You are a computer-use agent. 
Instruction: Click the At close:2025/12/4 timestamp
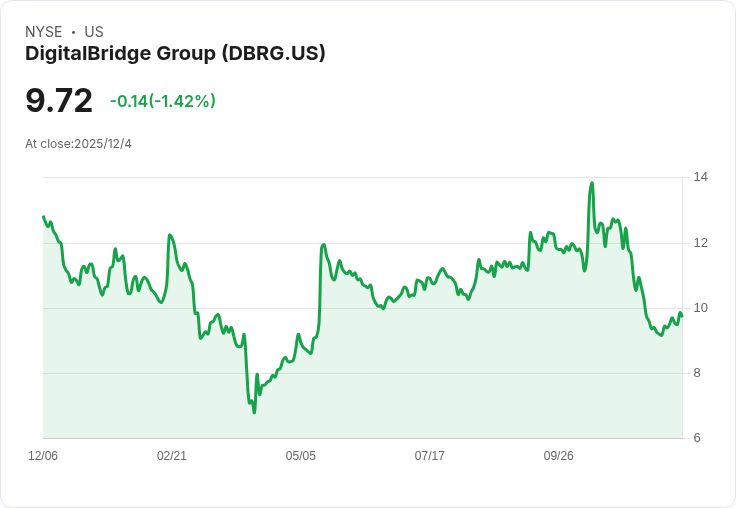[78, 144]
